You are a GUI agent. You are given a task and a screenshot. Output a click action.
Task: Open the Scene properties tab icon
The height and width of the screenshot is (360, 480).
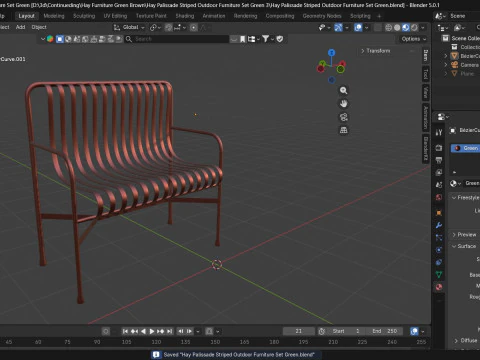[439, 185]
